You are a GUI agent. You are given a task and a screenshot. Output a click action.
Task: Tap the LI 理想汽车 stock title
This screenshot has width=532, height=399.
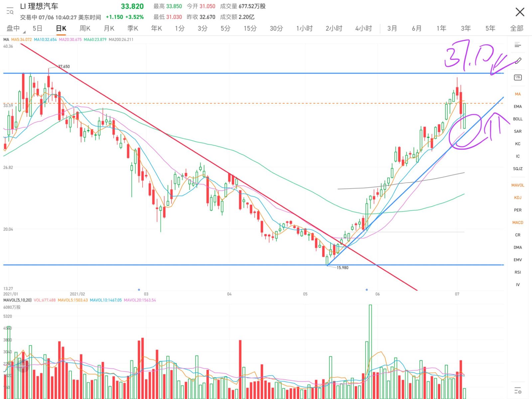(39, 6)
